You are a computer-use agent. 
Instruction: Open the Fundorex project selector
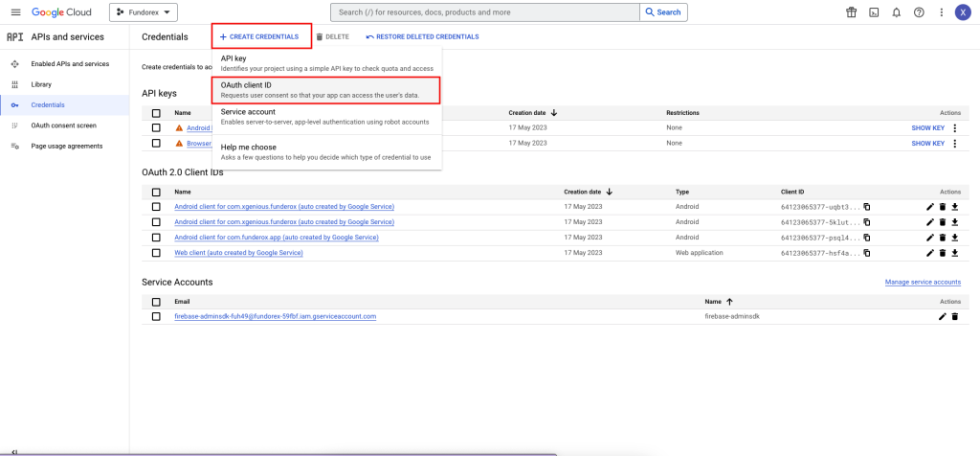coord(144,12)
